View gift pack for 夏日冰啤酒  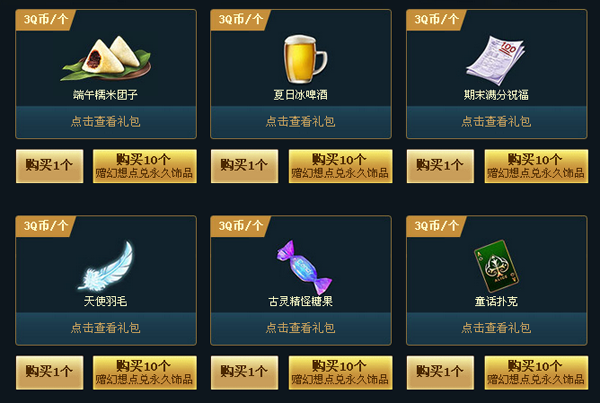301,122
